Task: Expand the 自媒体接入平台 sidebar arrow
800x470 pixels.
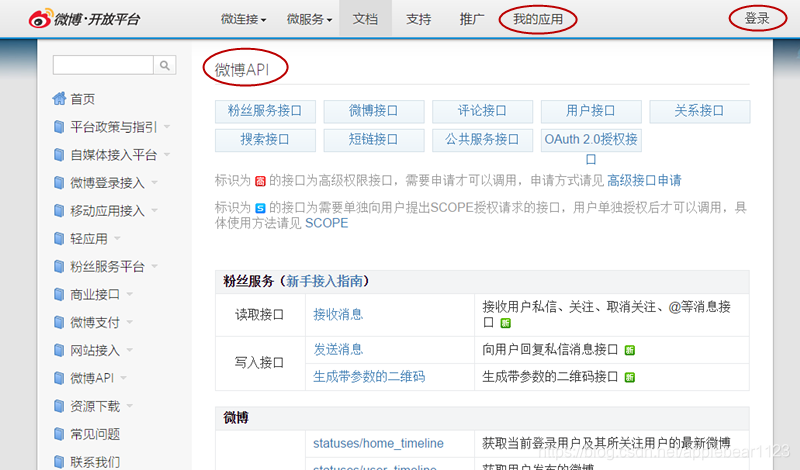Action: [167, 154]
